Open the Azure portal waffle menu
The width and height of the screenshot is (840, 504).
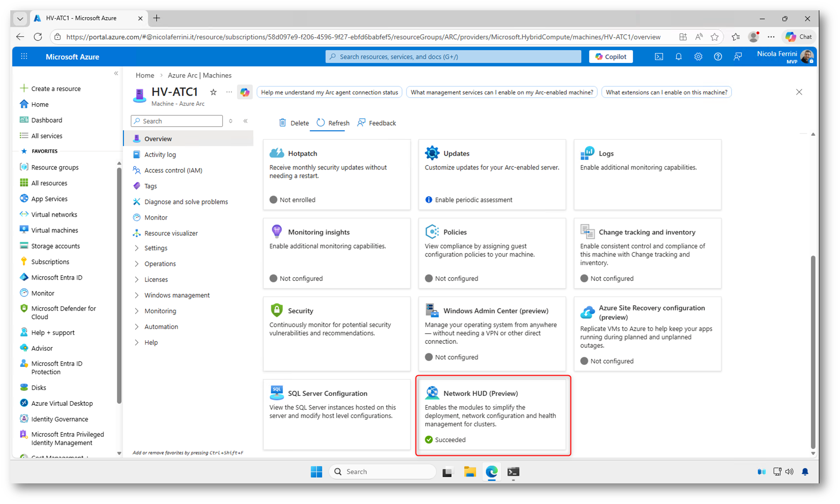(x=24, y=56)
